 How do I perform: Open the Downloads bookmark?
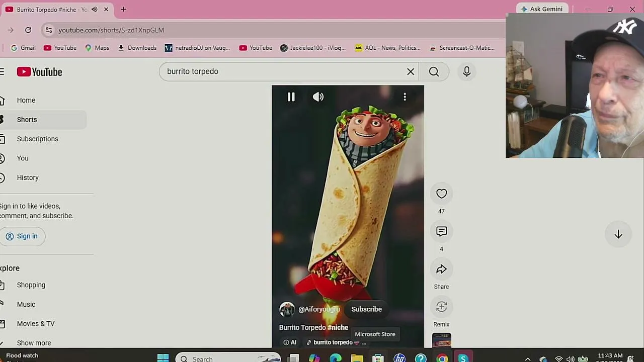click(137, 48)
